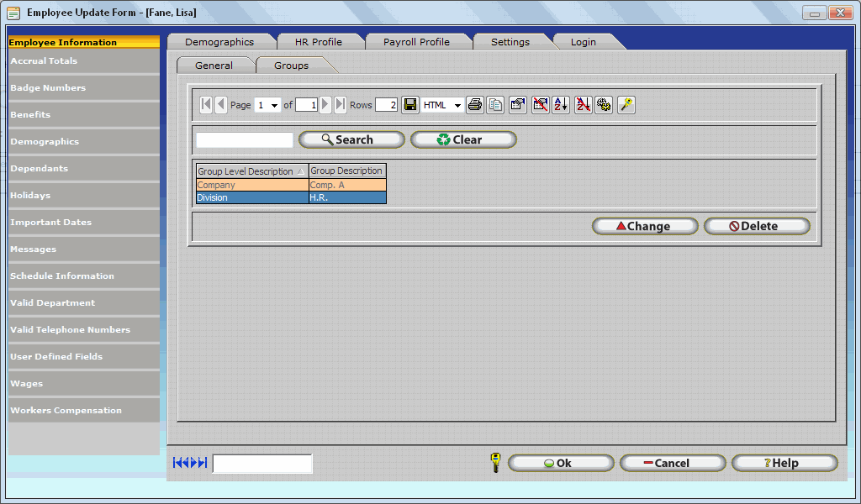
Task: Click the remove sort icon (crossed-out A-Z)
Action: pyautogui.click(x=583, y=105)
